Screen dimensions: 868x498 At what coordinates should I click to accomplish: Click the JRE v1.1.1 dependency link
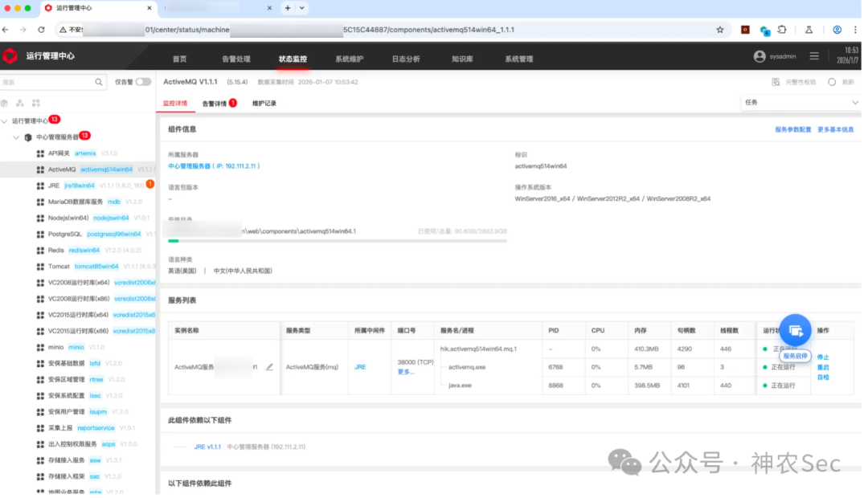207,447
